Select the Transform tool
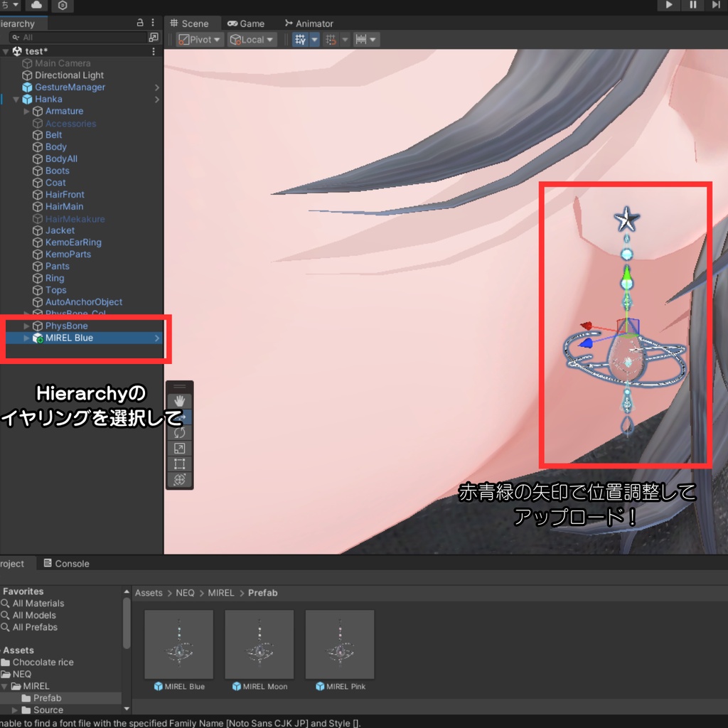This screenshot has width=728, height=728. coord(180,480)
